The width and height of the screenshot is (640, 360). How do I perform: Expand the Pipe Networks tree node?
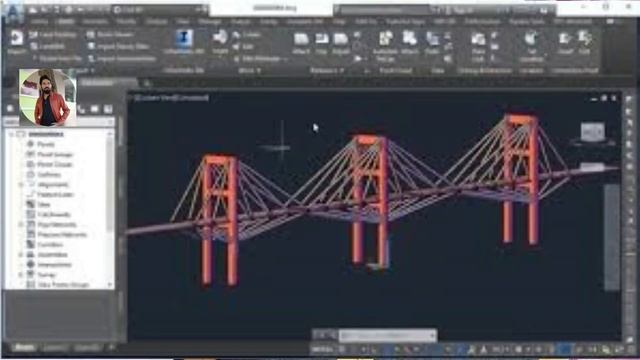(x=21, y=224)
